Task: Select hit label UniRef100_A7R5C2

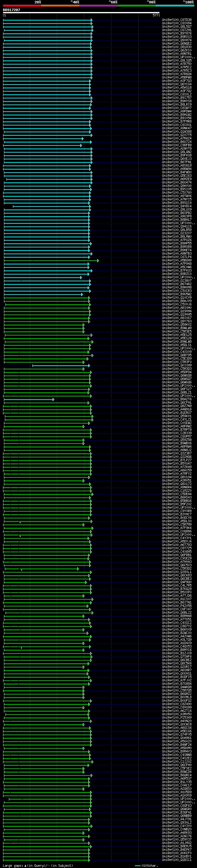Action: point(177,67)
